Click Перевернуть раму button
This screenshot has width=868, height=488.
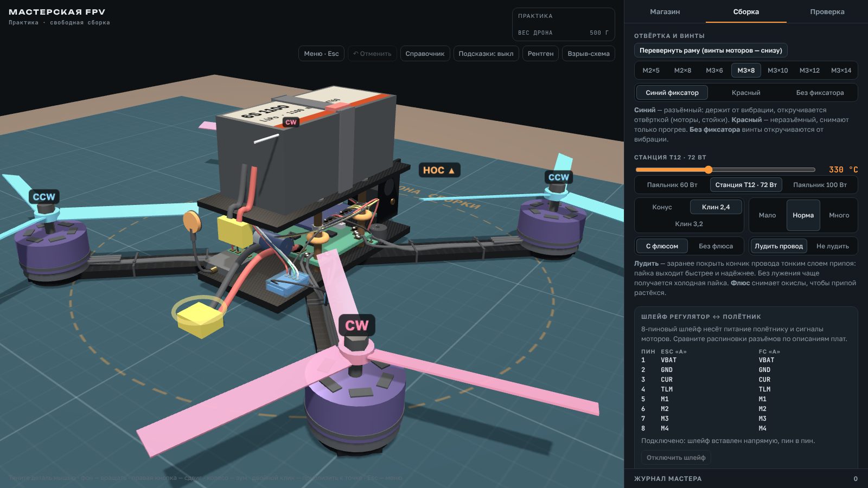tap(711, 50)
